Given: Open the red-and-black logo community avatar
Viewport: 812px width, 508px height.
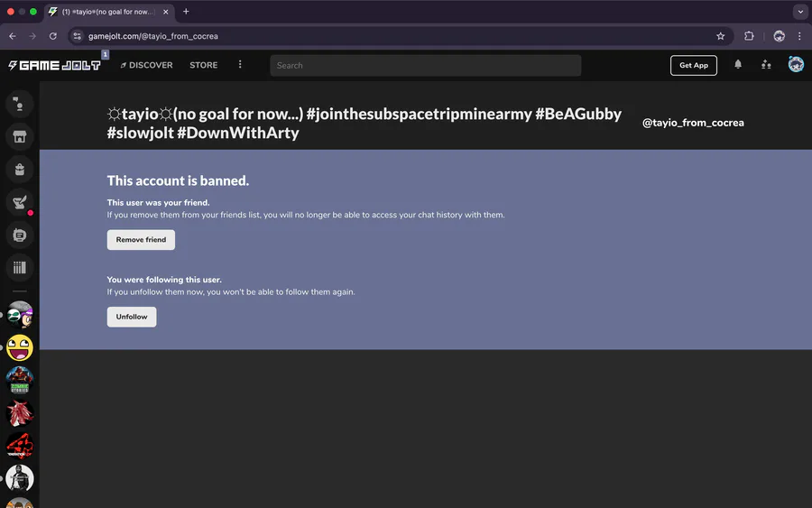Looking at the screenshot, I should [20, 446].
